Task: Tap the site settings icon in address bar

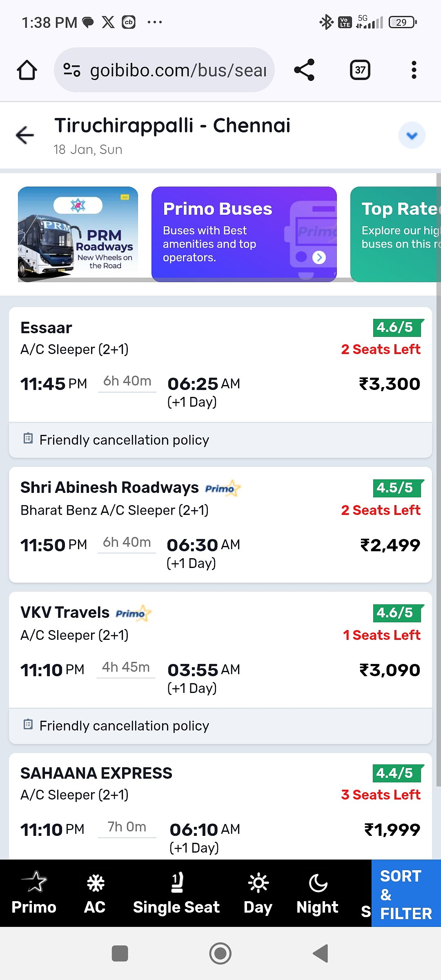Action: [x=72, y=70]
